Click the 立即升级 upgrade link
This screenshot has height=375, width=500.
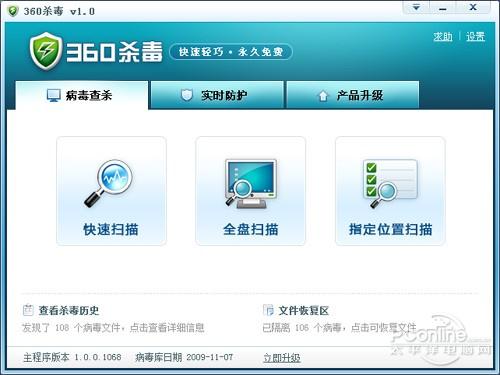[282, 358]
